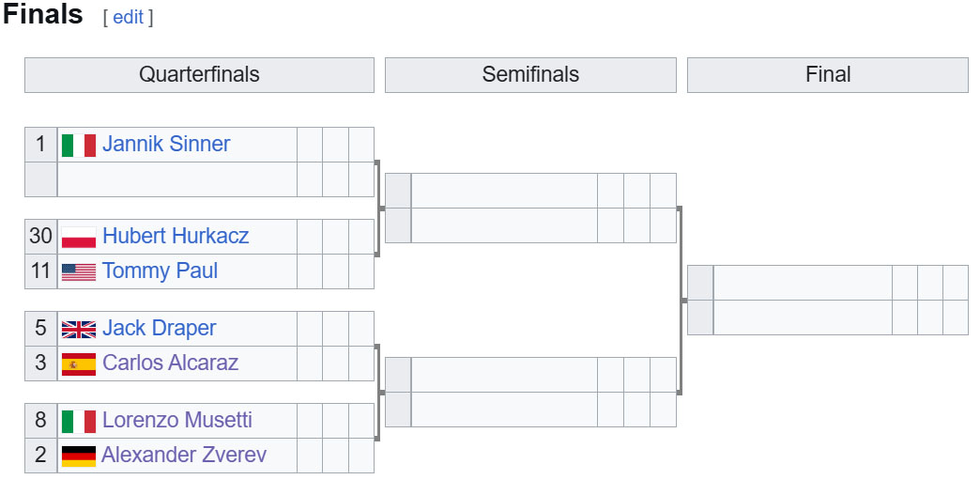Screen dimensions: 980x495
Task: Open Hubert Hurkacz's player link
Action: [x=176, y=236]
